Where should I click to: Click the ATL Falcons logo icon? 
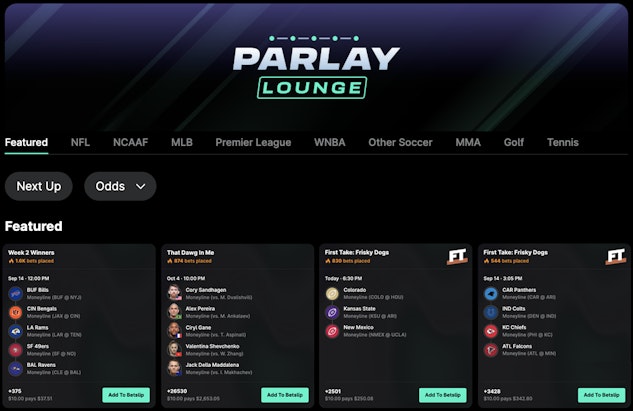(x=491, y=350)
